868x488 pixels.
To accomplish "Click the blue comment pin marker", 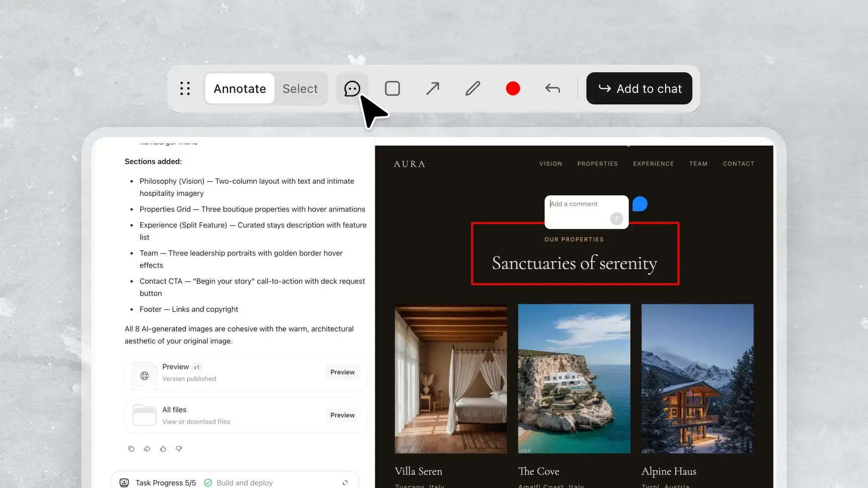I will click(639, 204).
